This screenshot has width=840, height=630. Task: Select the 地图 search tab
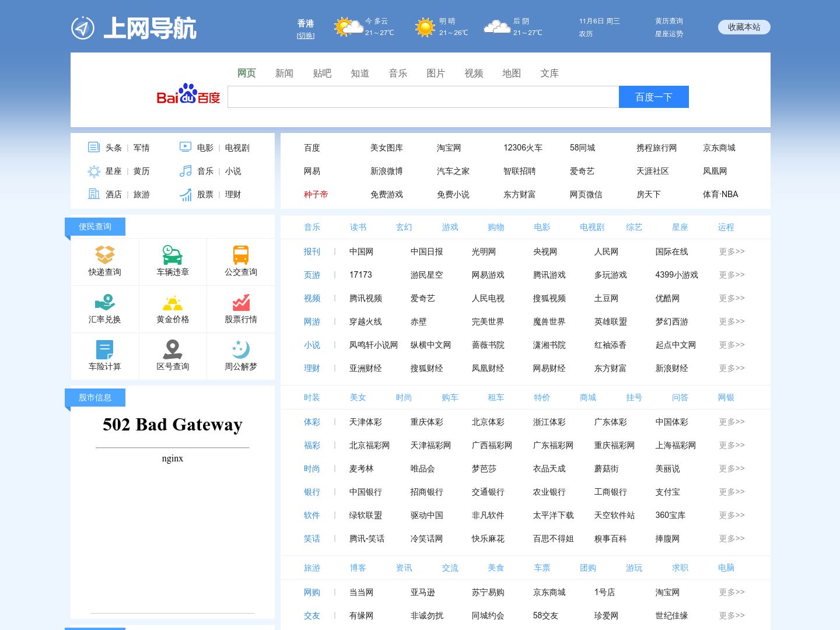click(x=512, y=73)
